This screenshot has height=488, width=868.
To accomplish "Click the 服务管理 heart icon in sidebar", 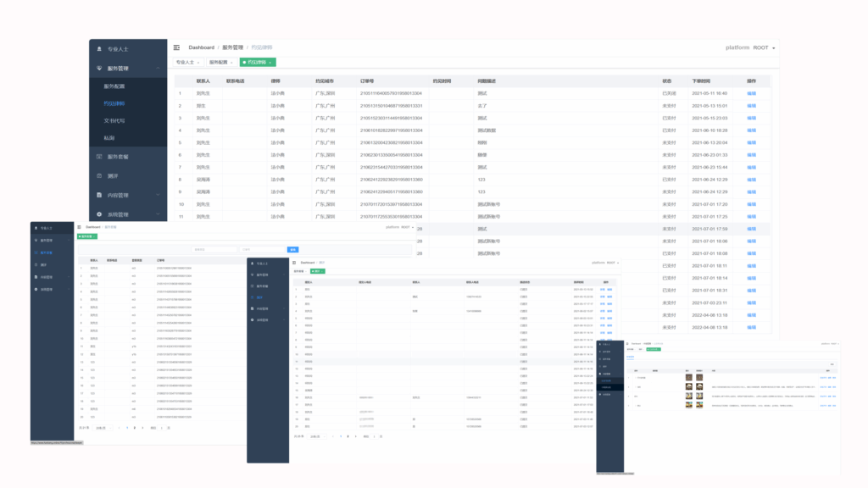I will pos(99,68).
